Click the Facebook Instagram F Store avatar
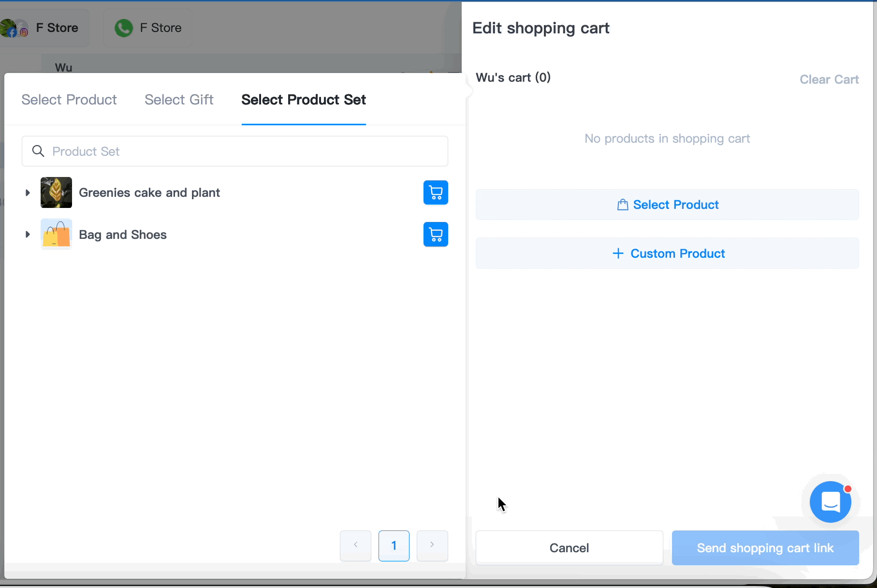 pos(14,28)
